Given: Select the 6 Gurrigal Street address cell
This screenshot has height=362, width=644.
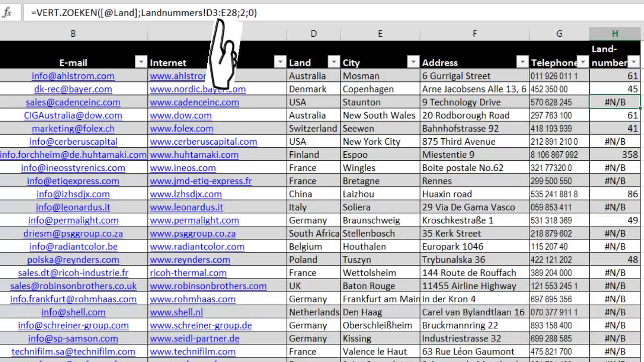Looking at the screenshot, I should [474, 76].
